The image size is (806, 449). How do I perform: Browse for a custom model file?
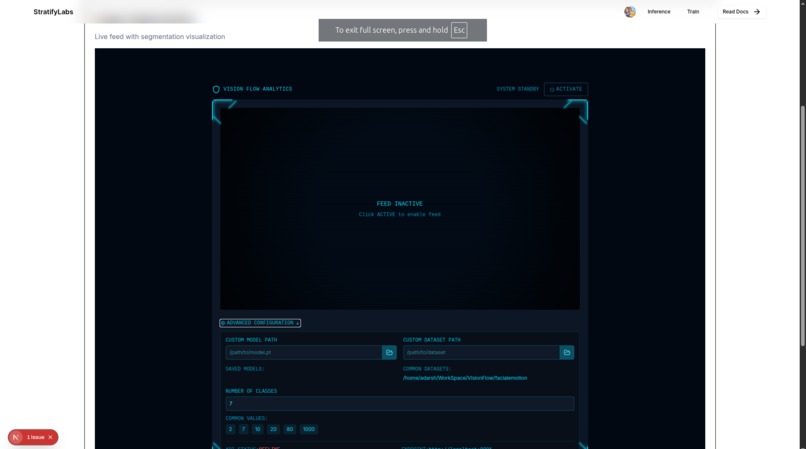pos(389,352)
